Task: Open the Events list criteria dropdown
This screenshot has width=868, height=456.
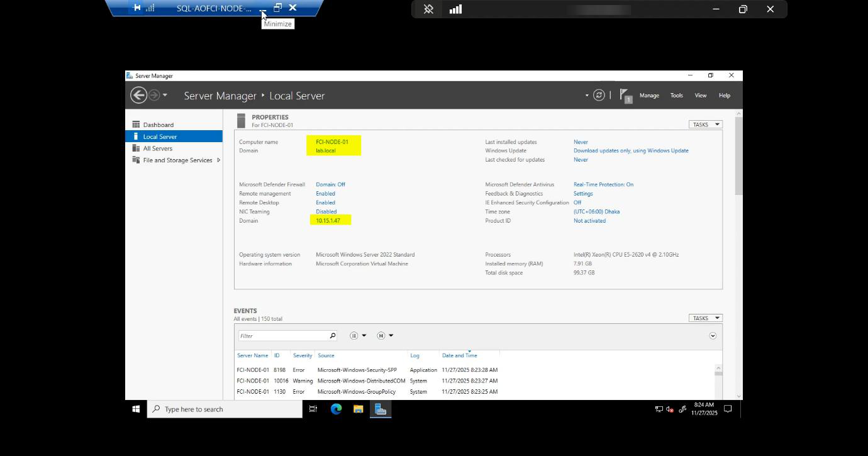Action: [357, 336]
